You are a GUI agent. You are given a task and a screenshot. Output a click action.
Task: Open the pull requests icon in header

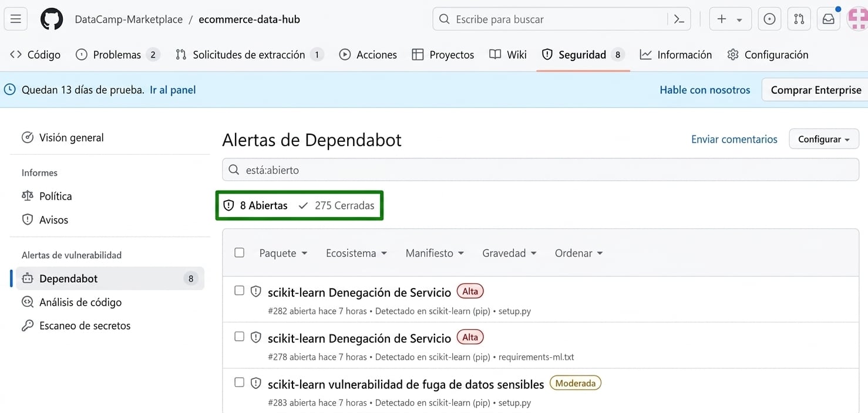click(799, 19)
